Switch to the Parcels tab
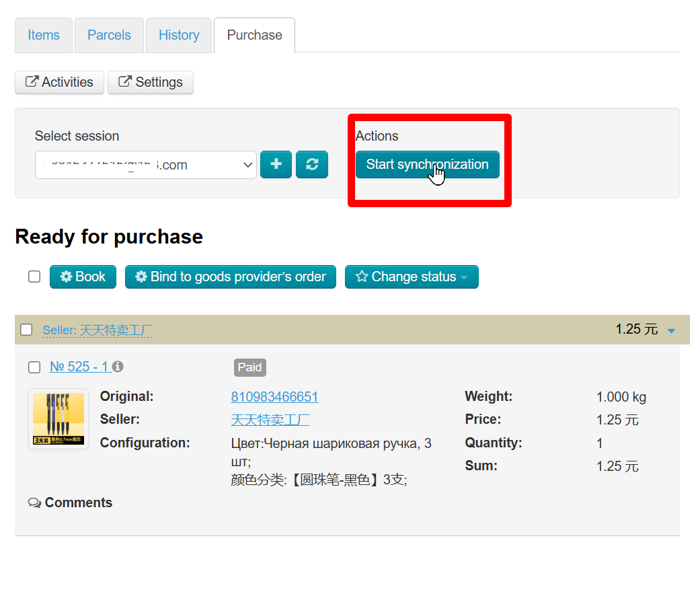Image resolution: width=700 pixels, height=594 pixels. (x=109, y=35)
